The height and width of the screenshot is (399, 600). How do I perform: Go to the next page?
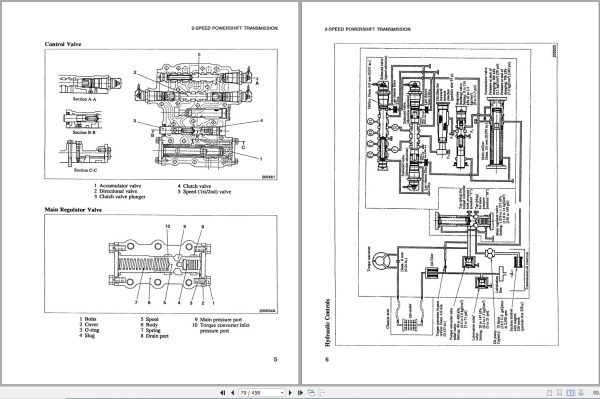click(290, 392)
